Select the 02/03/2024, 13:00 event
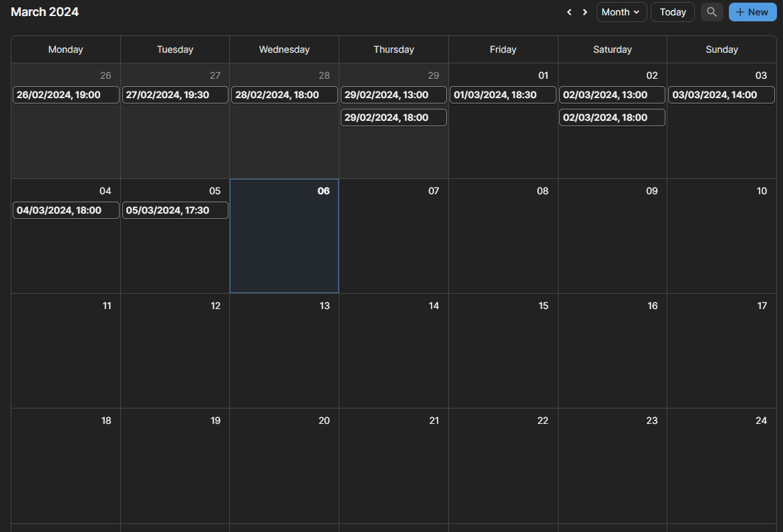The height and width of the screenshot is (532, 783). [x=612, y=95]
